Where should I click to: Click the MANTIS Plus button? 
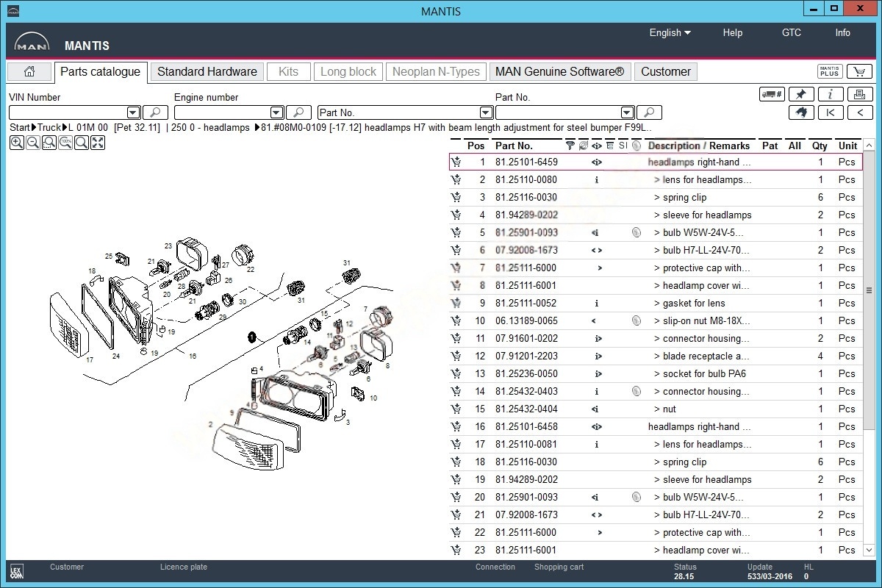(830, 71)
